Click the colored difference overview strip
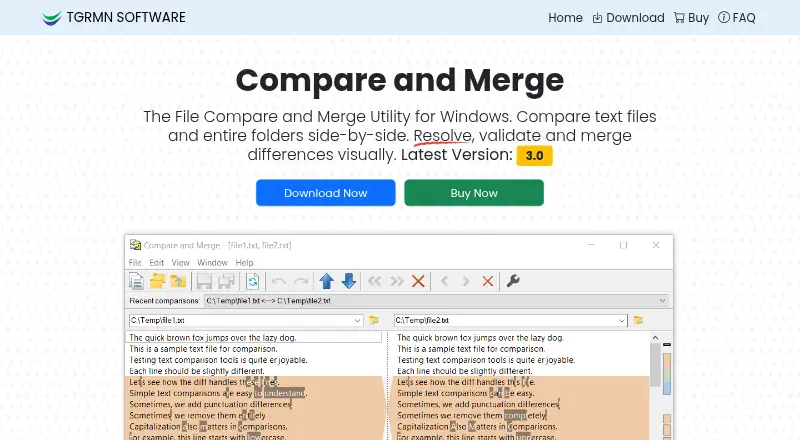 pyautogui.click(x=667, y=374)
